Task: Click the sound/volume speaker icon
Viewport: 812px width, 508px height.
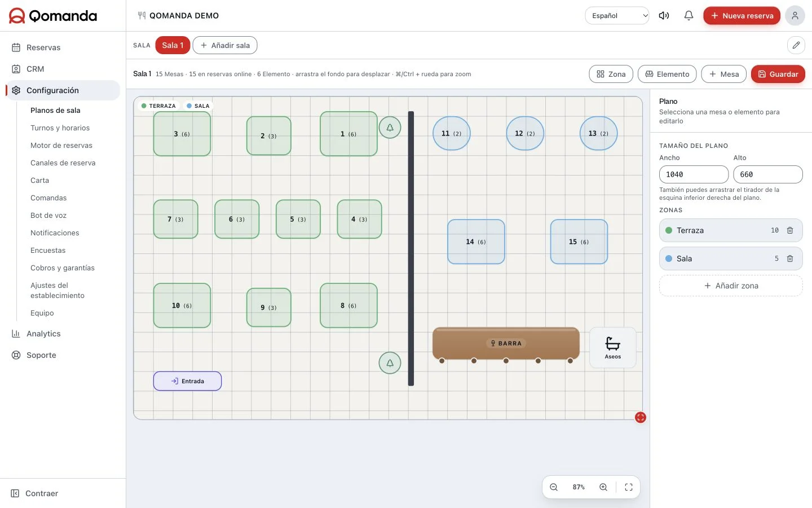Action: pyautogui.click(x=664, y=16)
